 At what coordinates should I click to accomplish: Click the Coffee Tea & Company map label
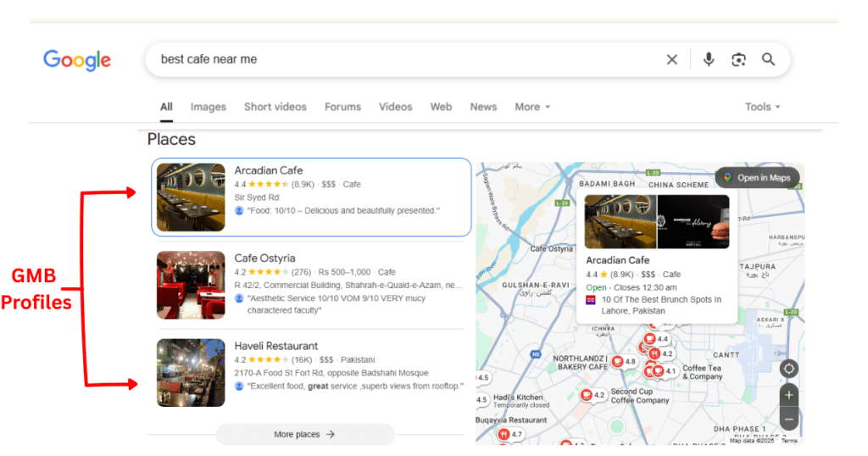pos(703,372)
